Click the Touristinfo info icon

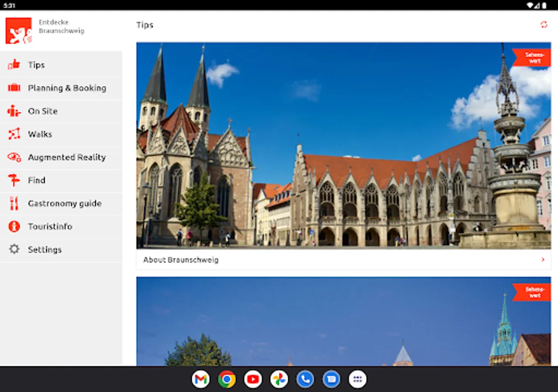point(14,226)
